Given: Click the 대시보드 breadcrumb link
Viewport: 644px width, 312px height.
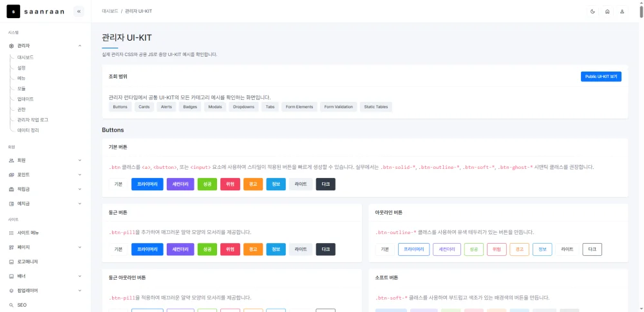Looking at the screenshot, I should (x=109, y=12).
